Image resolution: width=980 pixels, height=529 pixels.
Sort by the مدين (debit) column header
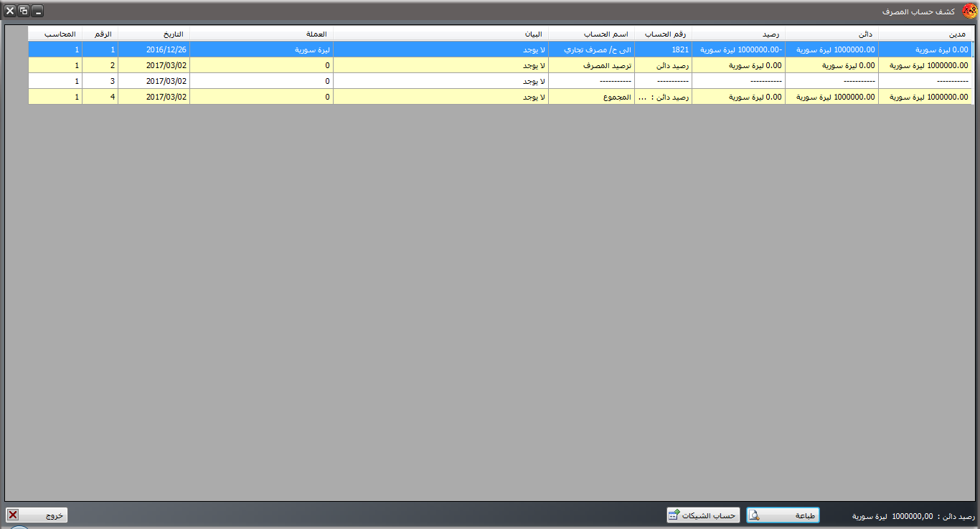click(x=925, y=34)
